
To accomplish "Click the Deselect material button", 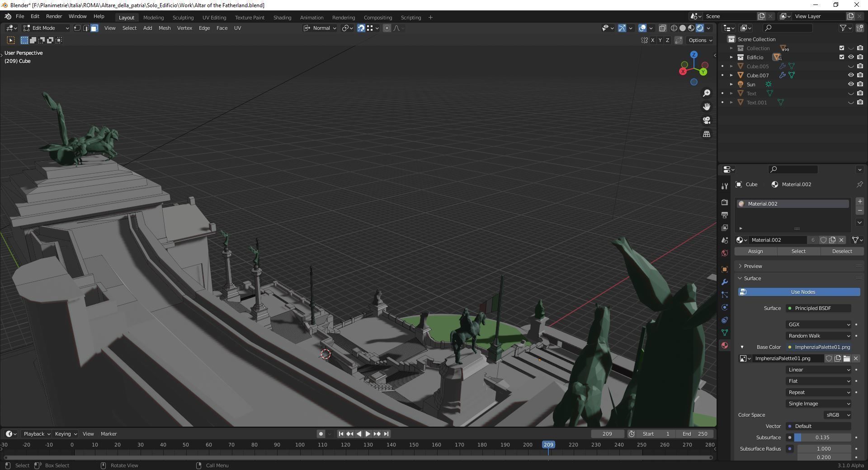I will [x=842, y=251].
